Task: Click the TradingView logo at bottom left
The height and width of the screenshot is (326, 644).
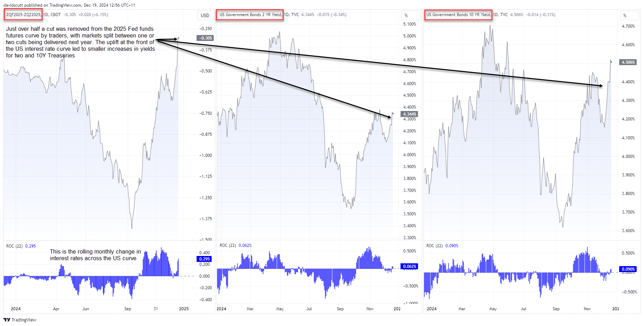Action: coord(20,320)
